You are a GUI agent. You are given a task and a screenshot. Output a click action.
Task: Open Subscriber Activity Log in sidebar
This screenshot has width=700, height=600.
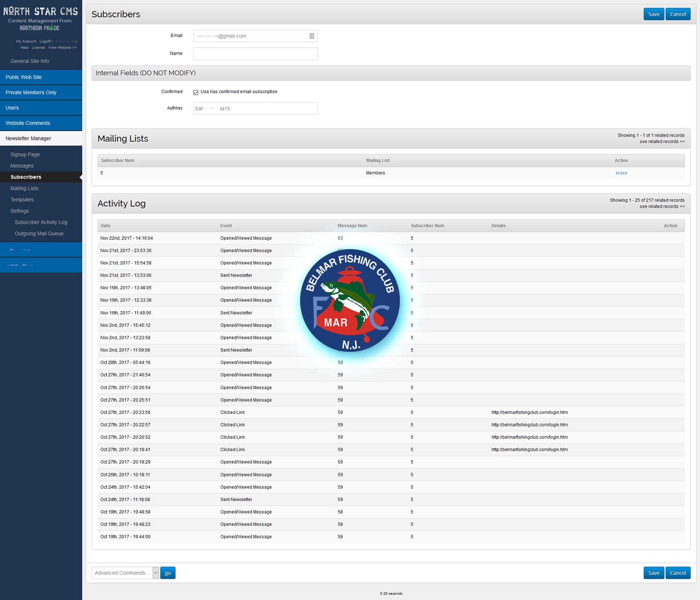click(41, 222)
